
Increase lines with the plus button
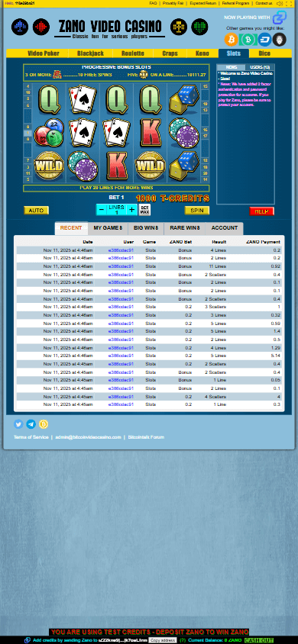tap(131, 210)
